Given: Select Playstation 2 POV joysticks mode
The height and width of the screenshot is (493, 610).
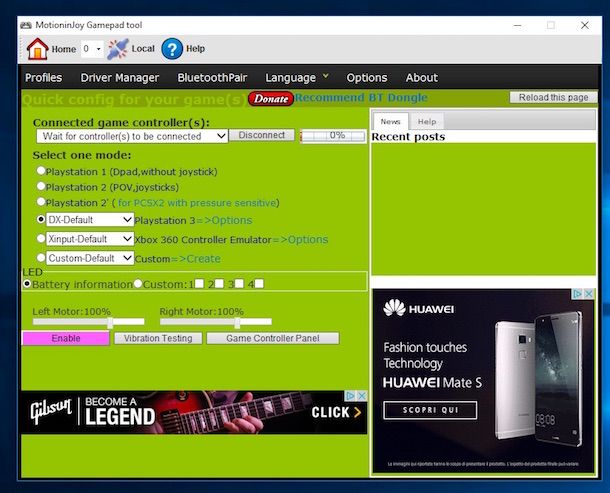Looking at the screenshot, I should pyautogui.click(x=41, y=186).
